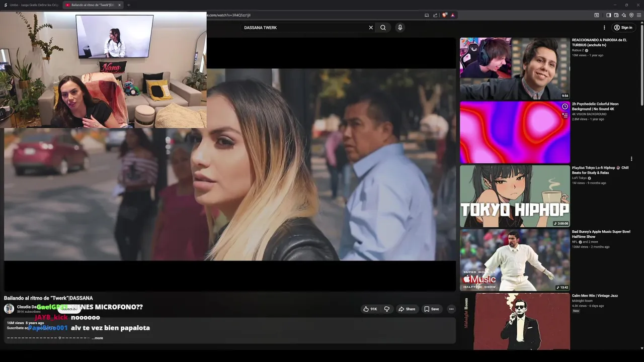Click Calm Men Win | Vintage Jazz title
This screenshot has width=644, height=362.
click(x=595, y=296)
